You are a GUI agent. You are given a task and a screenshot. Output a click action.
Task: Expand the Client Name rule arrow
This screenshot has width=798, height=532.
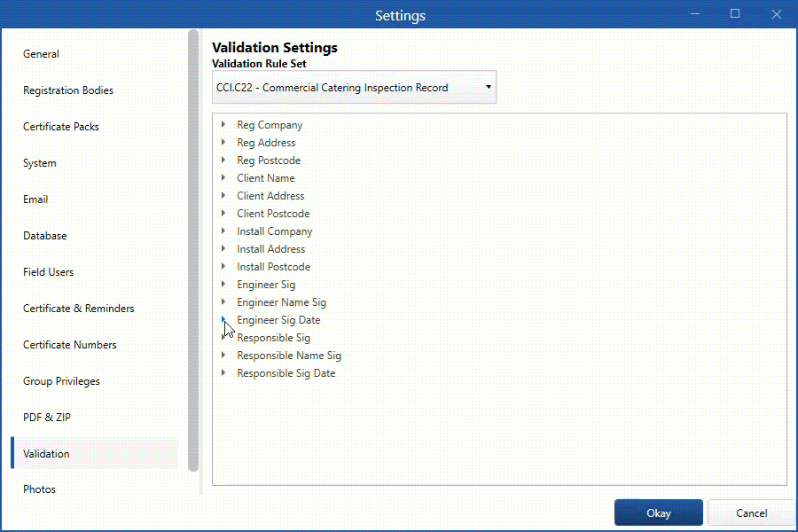click(x=223, y=178)
